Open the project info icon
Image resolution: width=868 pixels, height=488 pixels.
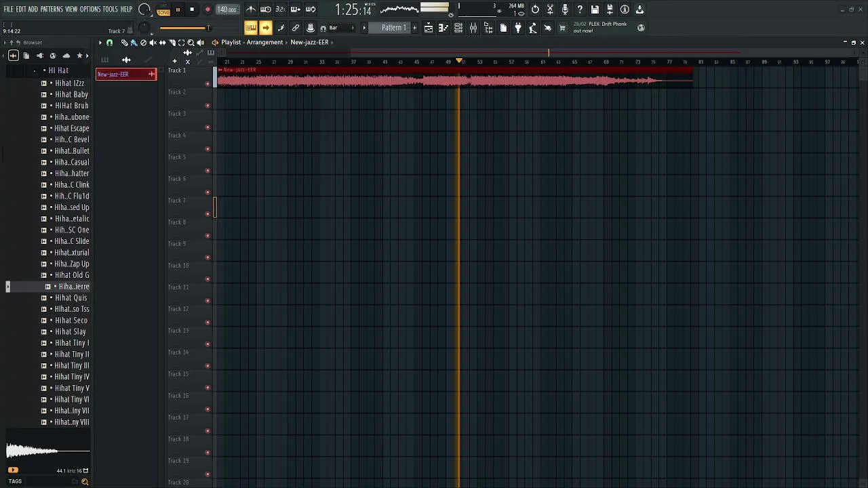tap(625, 9)
